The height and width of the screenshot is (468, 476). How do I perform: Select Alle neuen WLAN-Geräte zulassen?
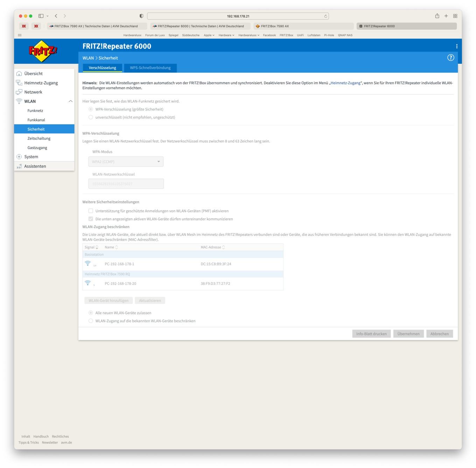click(x=91, y=313)
